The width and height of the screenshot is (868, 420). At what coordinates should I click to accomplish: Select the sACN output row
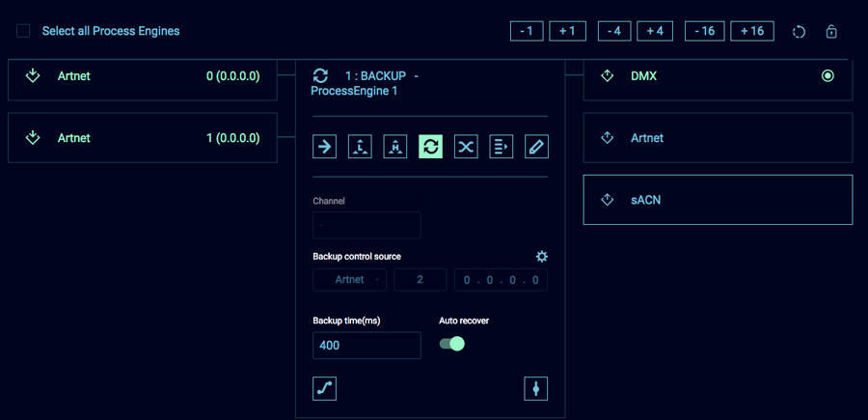coord(718,200)
